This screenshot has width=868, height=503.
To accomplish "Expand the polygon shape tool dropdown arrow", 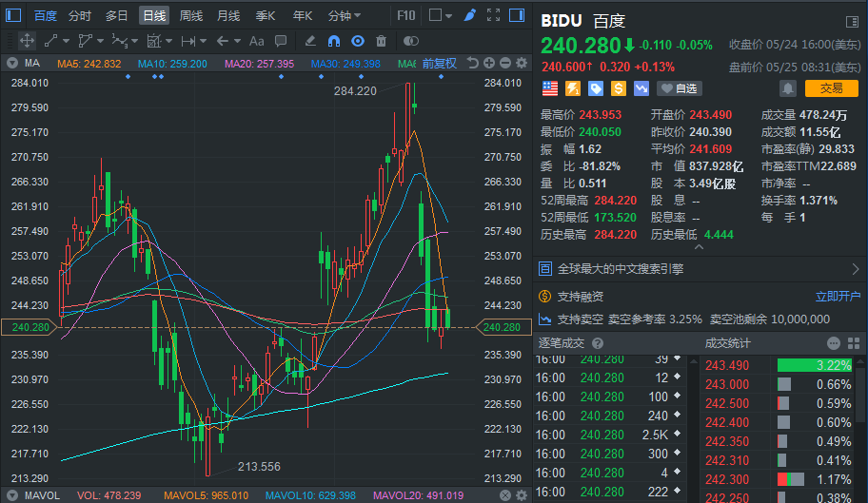I will pos(100,41).
